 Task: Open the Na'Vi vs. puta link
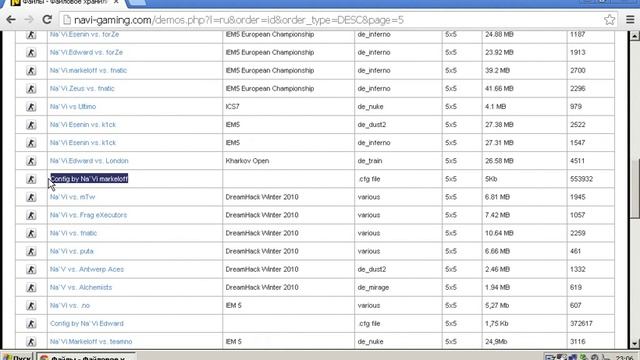click(x=71, y=251)
